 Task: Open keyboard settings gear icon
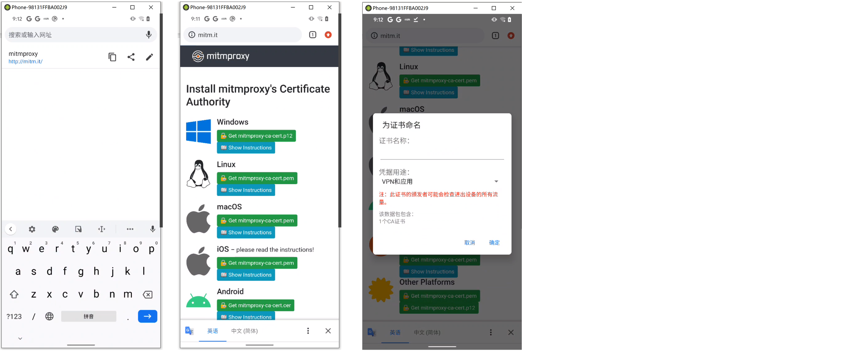point(32,229)
